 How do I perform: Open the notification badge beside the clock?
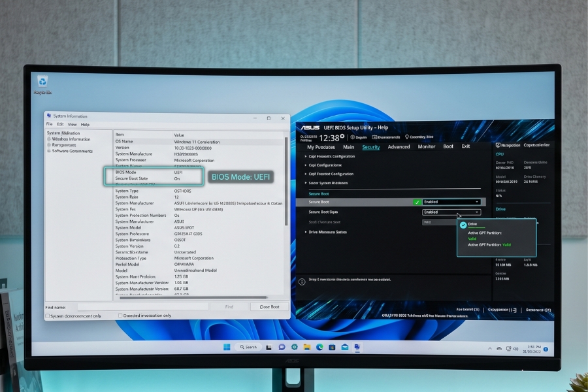[546, 350]
